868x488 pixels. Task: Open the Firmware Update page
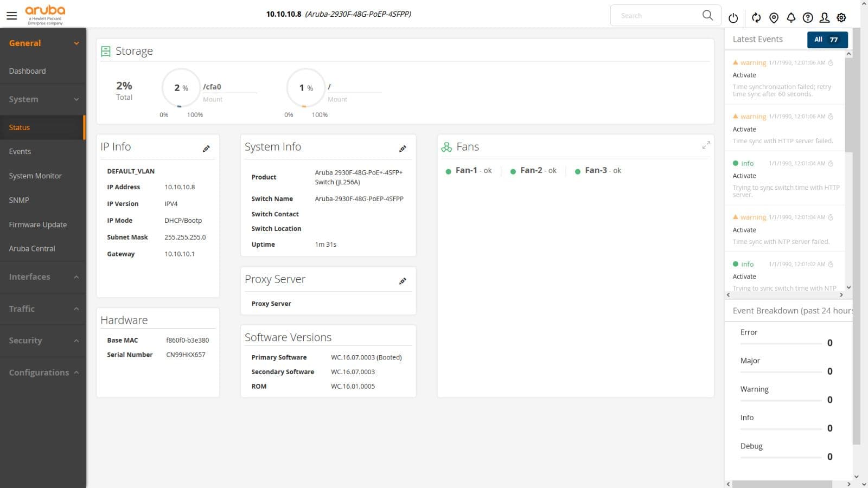[38, 224]
